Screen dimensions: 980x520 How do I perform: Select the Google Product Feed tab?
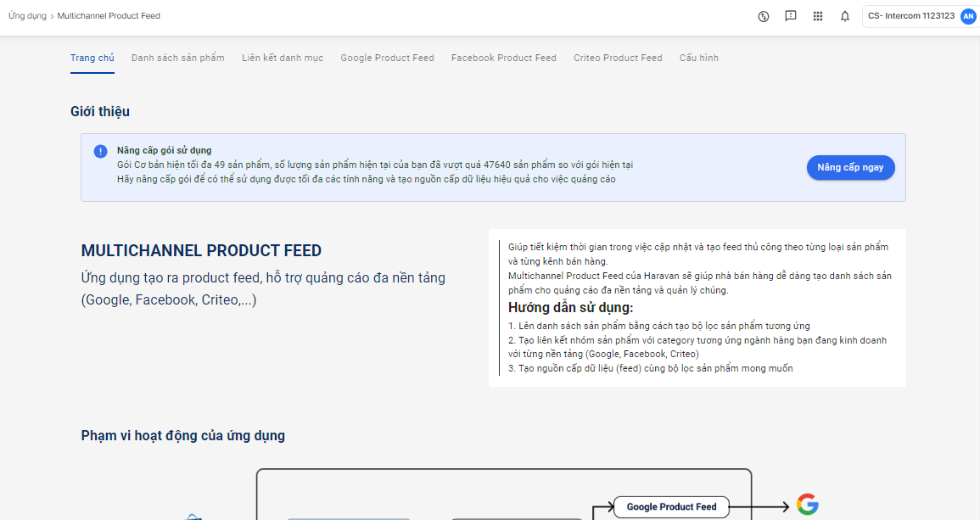point(388,59)
